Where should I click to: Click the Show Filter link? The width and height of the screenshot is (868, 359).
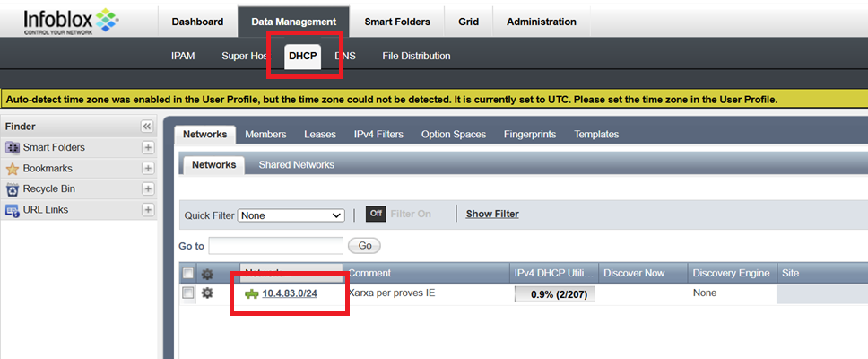coord(492,214)
